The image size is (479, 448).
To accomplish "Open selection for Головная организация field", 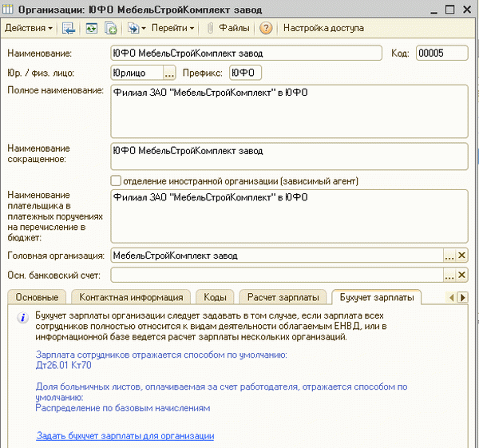I will (x=449, y=256).
